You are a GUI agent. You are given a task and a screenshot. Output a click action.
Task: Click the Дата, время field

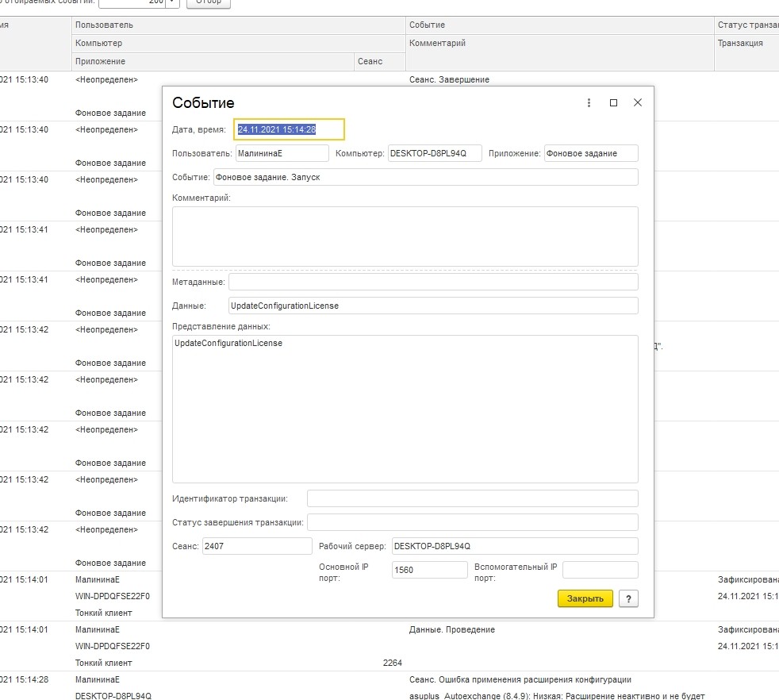289,129
